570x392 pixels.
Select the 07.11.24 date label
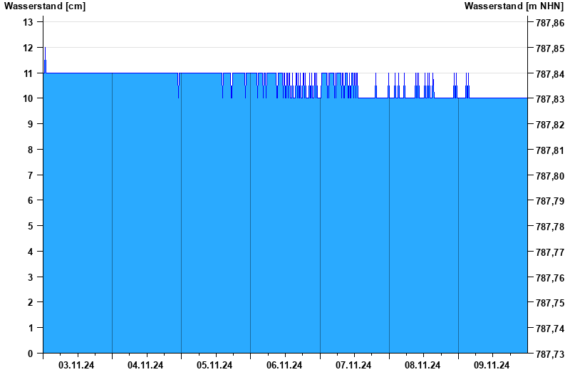tap(353, 366)
